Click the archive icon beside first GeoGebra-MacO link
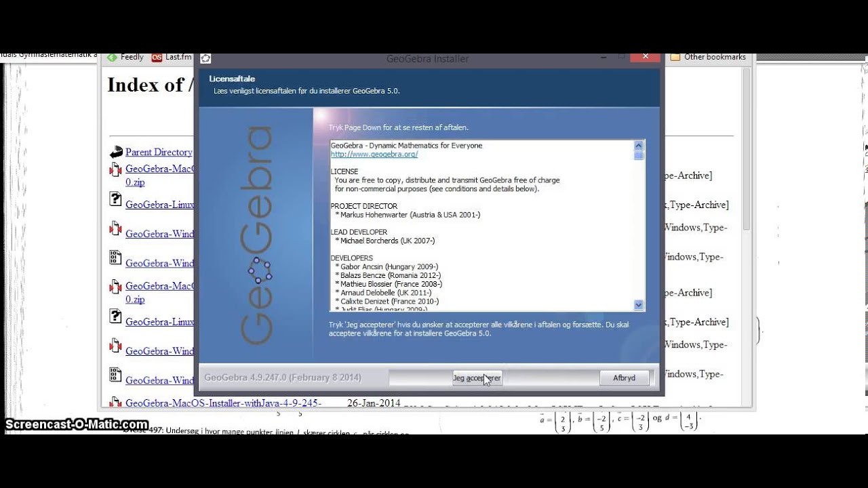 [x=115, y=170]
